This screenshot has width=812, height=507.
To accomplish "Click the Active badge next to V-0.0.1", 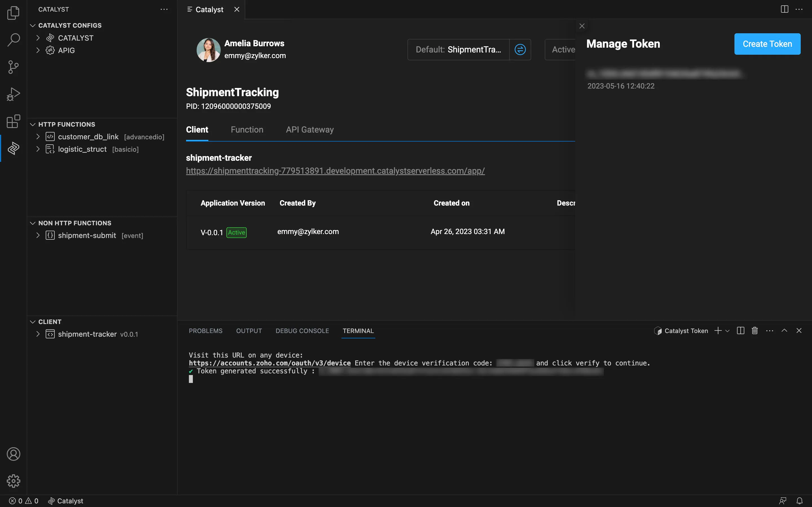I will point(236,232).
